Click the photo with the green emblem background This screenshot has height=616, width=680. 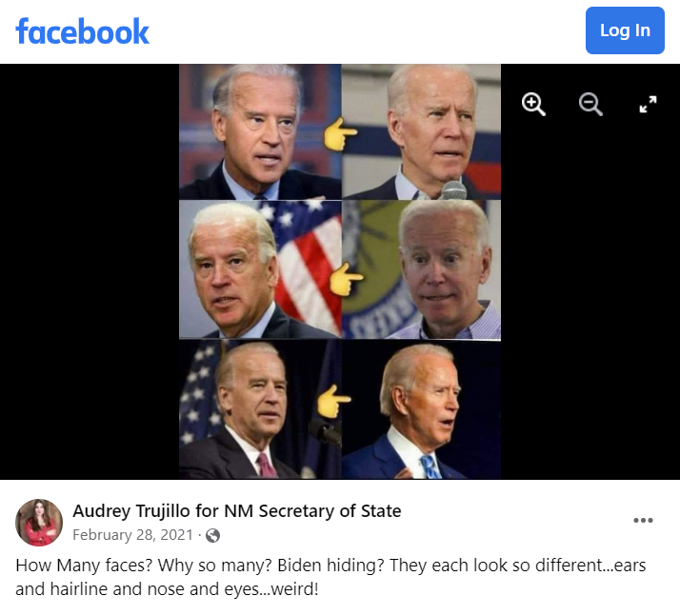421,269
